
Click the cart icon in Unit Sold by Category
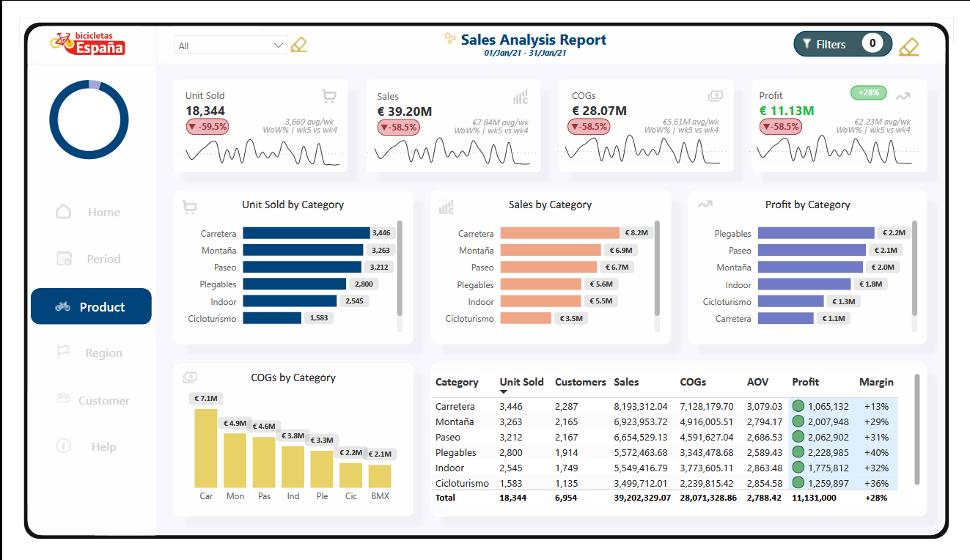click(189, 207)
